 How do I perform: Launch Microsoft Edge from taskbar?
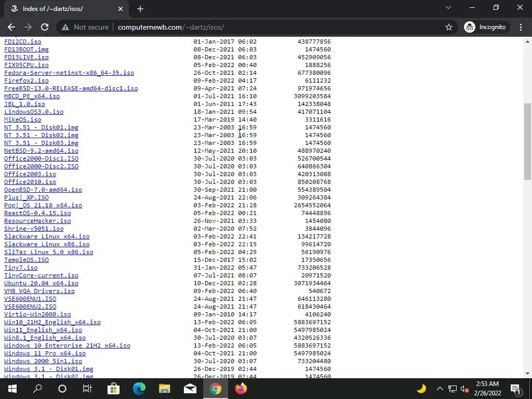pos(139,389)
